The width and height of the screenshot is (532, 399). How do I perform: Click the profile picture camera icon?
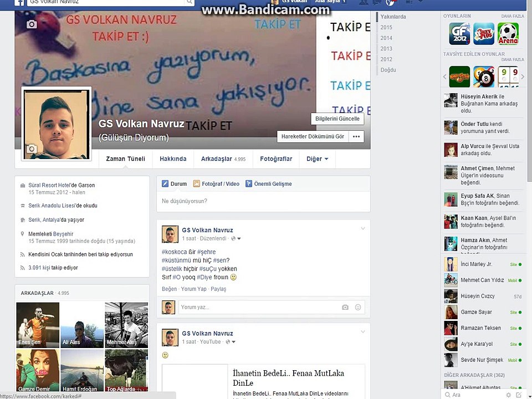tap(32, 149)
